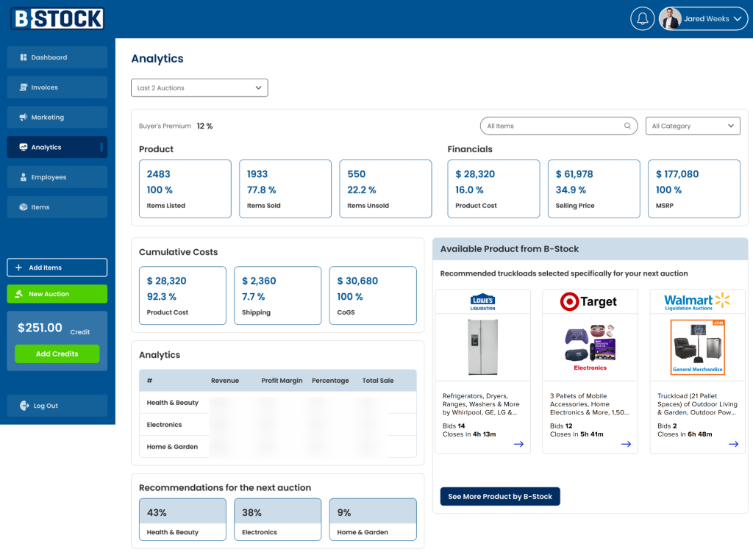Click the All Items search field
The width and height of the screenshot is (753, 560).
coord(552,126)
